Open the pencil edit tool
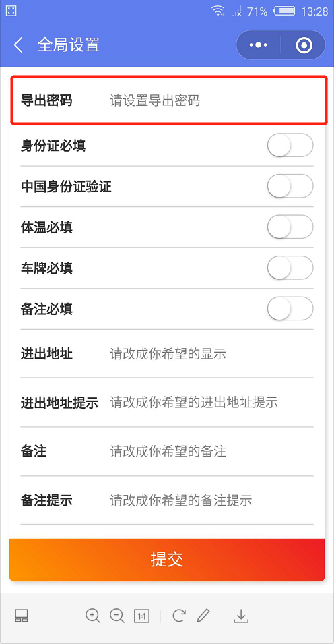Viewport: 334px width, 644px height. click(x=203, y=615)
